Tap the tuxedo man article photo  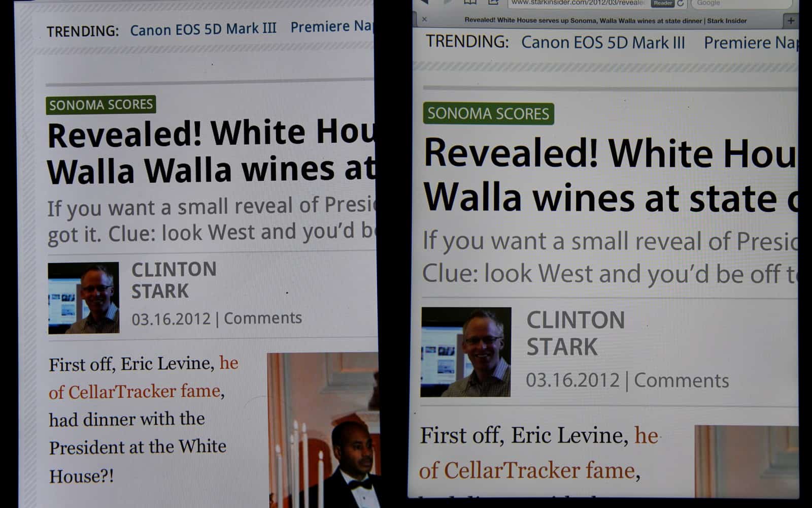point(323,430)
